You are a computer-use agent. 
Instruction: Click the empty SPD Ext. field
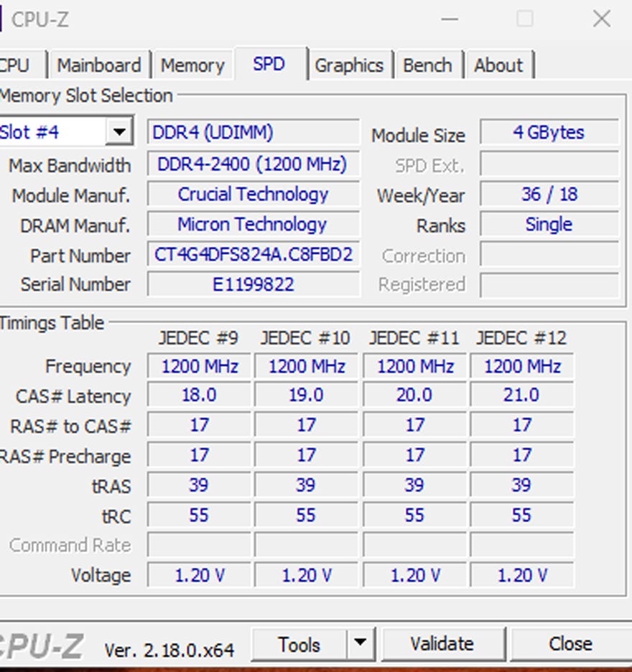[549, 164]
